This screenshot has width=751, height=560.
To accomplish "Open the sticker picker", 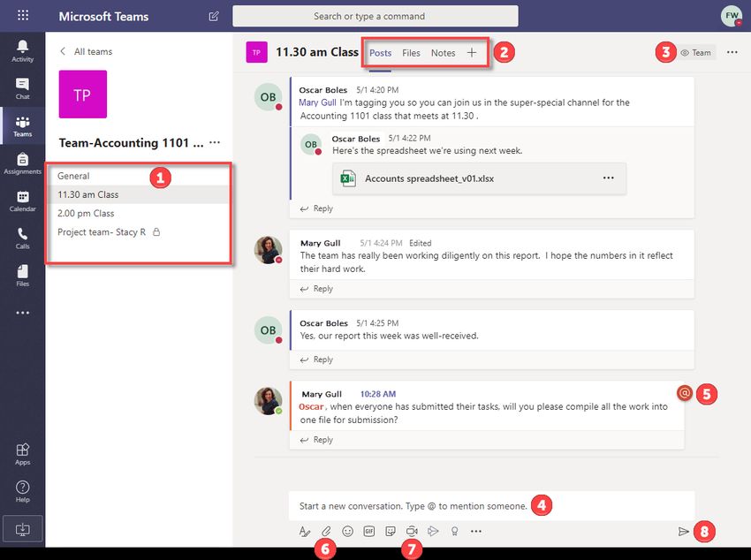I will point(391,531).
